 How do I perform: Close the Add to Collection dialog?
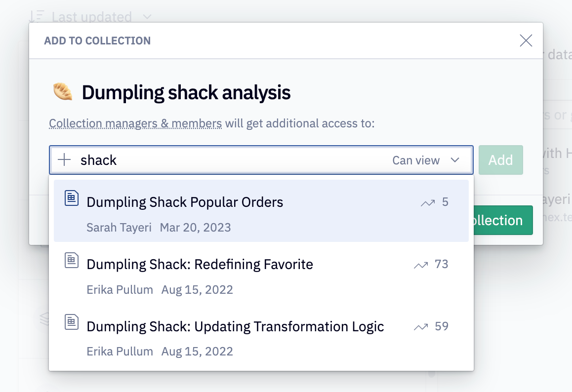click(526, 40)
